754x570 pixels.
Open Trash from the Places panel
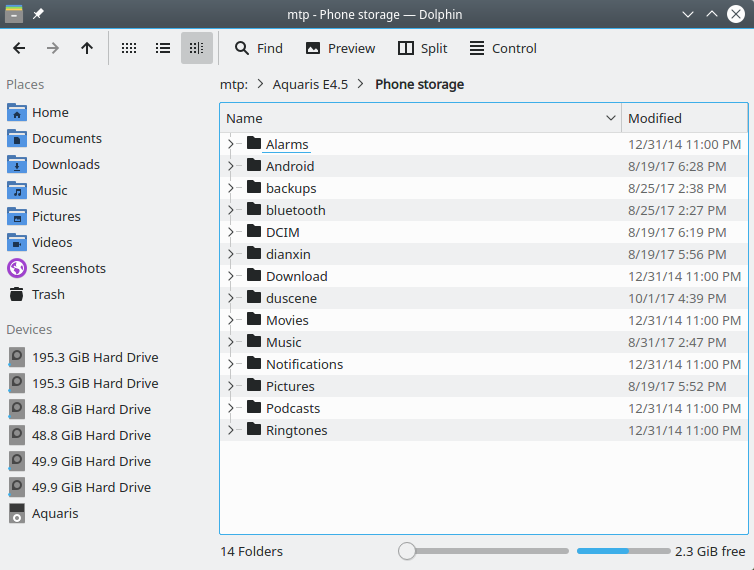click(48, 294)
